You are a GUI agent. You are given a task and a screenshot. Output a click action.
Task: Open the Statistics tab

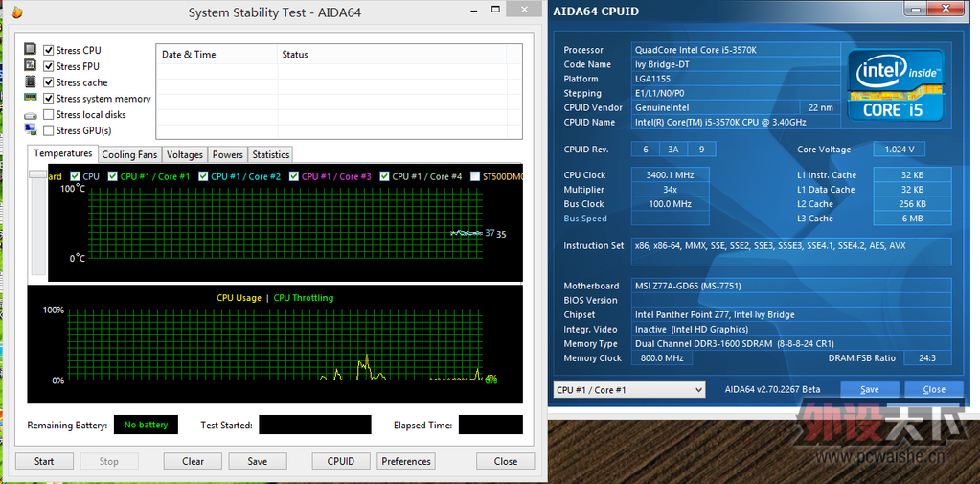coord(270,154)
